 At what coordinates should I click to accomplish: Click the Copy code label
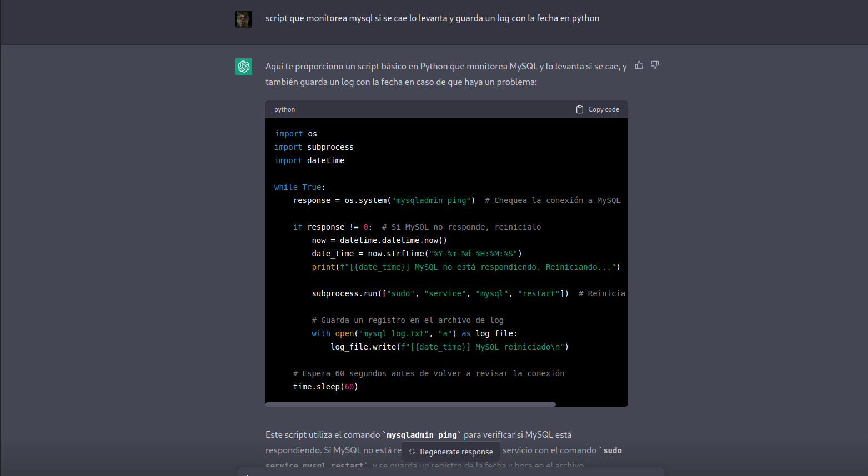pyautogui.click(x=604, y=109)
